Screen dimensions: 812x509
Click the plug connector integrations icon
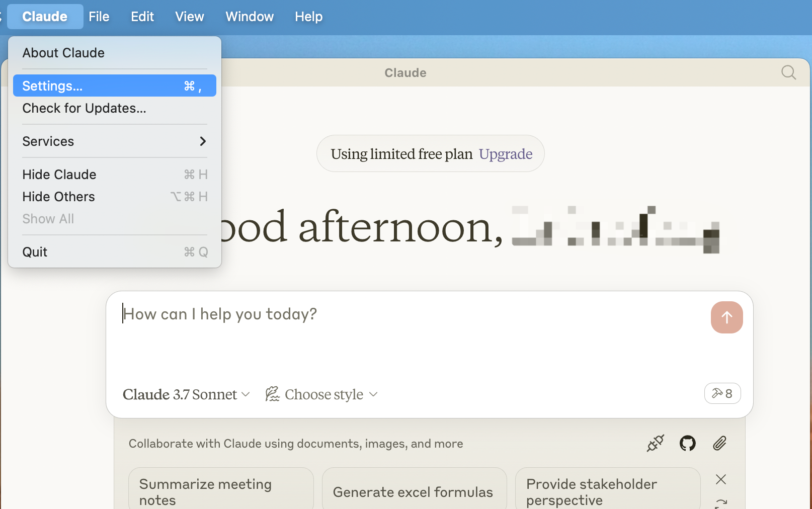(656, 443)
